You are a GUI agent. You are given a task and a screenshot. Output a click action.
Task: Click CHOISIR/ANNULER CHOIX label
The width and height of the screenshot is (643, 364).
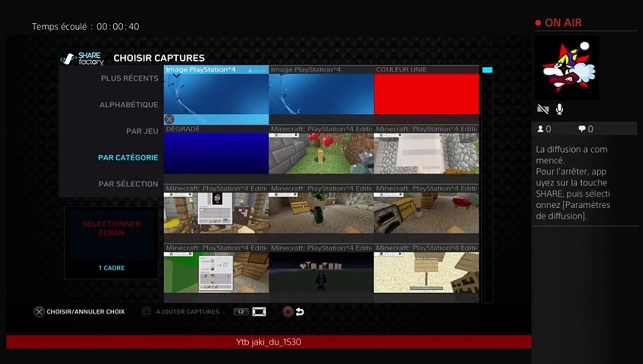click(85, 312)
